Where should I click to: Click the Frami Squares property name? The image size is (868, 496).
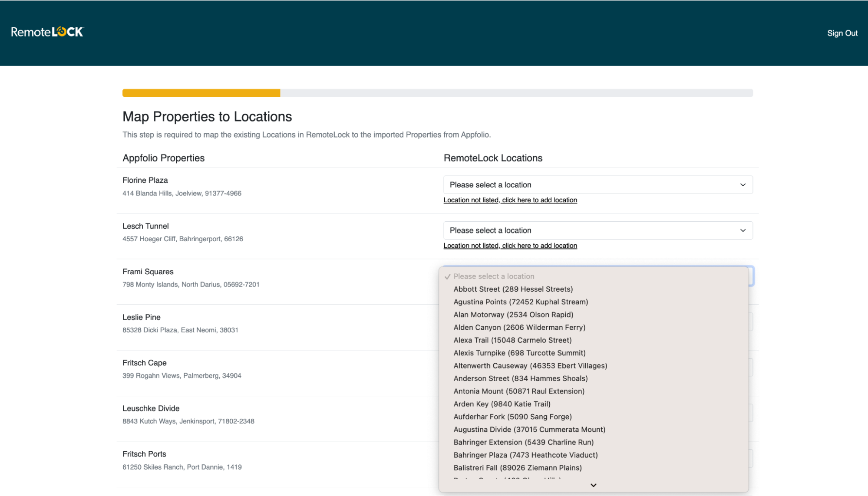148,272
